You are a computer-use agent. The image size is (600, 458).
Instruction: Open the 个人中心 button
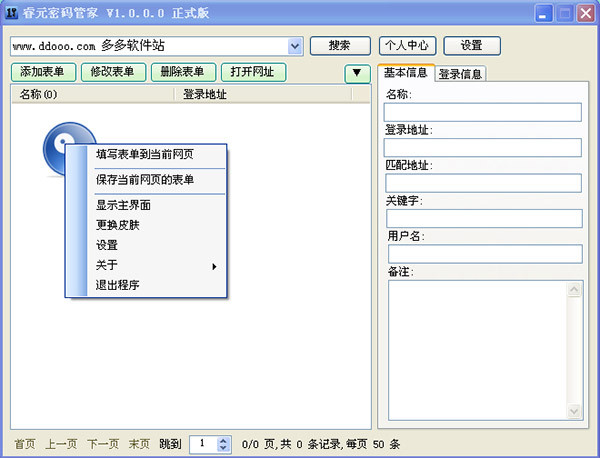tap(407, 46)
